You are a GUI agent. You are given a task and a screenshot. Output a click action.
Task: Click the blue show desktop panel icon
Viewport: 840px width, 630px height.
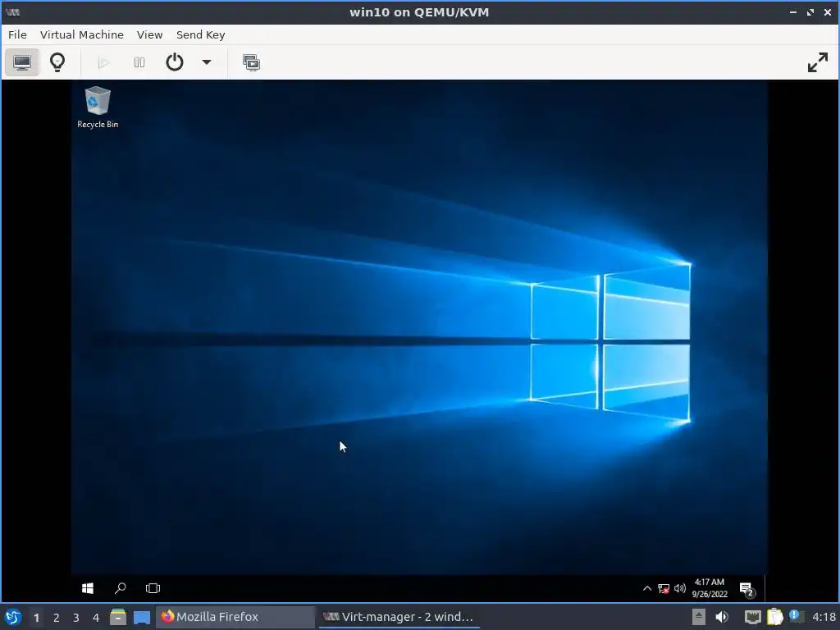[142, 618]
